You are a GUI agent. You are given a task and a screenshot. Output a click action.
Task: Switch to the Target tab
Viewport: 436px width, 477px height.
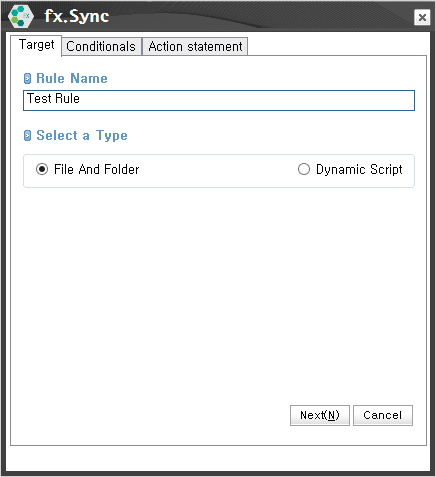click(x=36, y=45)
